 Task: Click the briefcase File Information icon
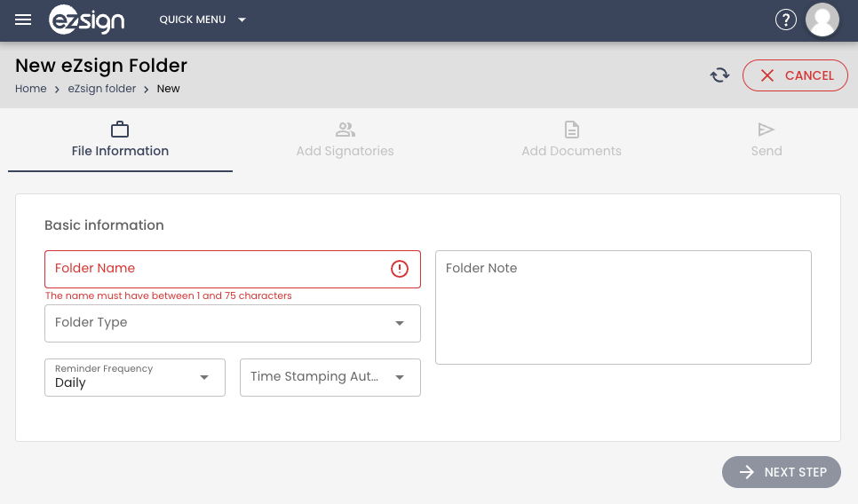point(120,130)
